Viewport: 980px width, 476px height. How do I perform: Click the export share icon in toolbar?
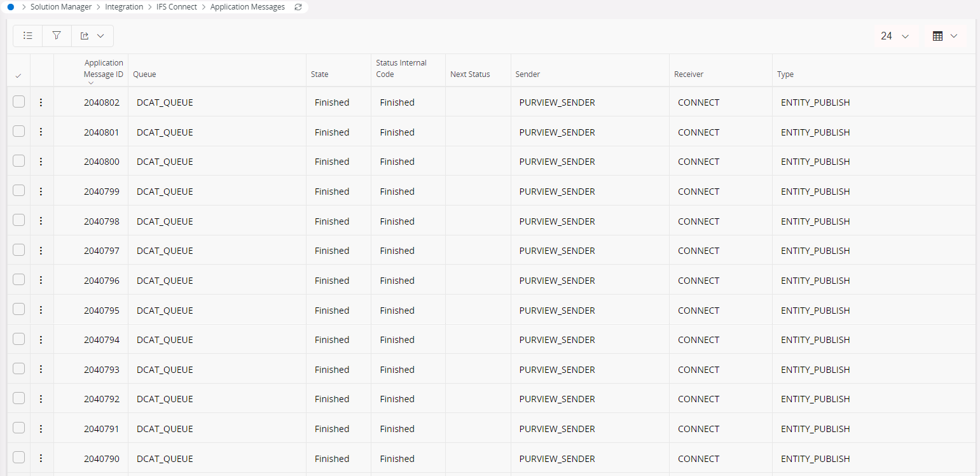coord(85,36)
